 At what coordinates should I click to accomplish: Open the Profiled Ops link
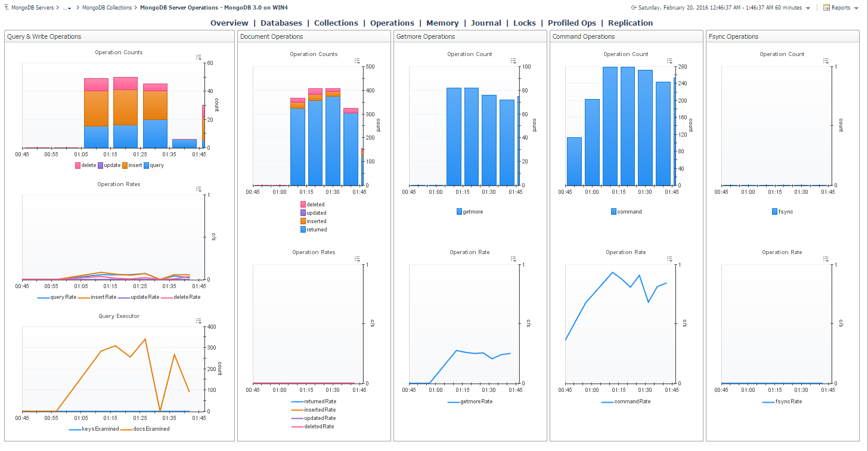(x=572, y=23)
